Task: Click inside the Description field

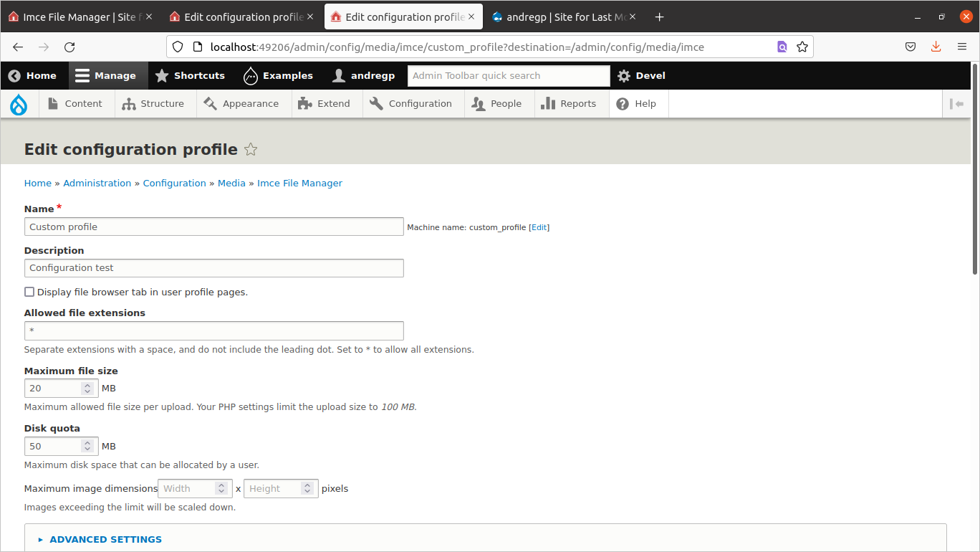Action: click(213, 268)
